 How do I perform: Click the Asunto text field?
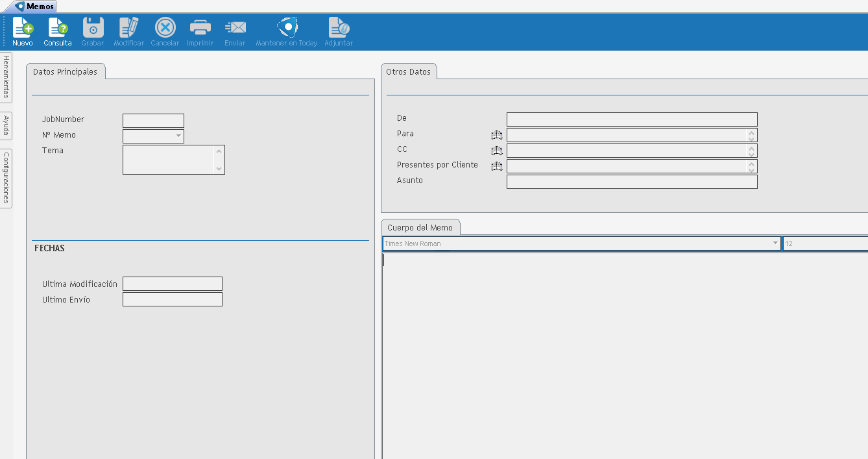point(631,182)
